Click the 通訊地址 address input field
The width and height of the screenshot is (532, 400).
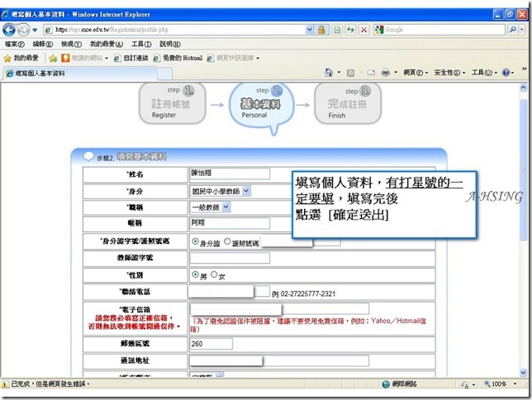pyautogui.click(x=279, y=360)
